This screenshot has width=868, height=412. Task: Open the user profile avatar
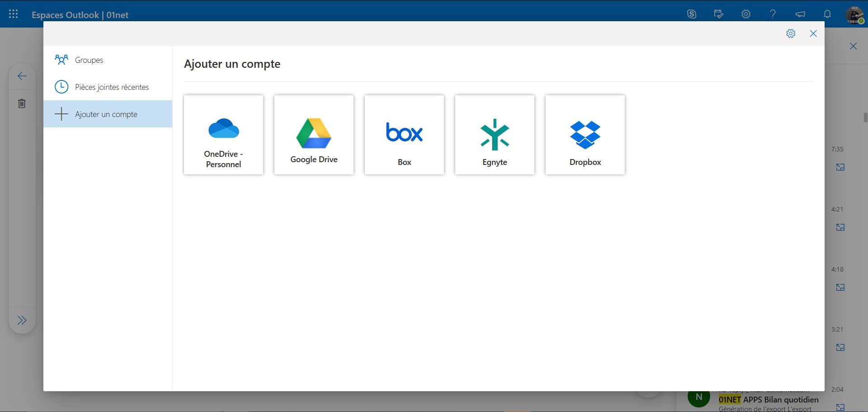click(854, 15)
